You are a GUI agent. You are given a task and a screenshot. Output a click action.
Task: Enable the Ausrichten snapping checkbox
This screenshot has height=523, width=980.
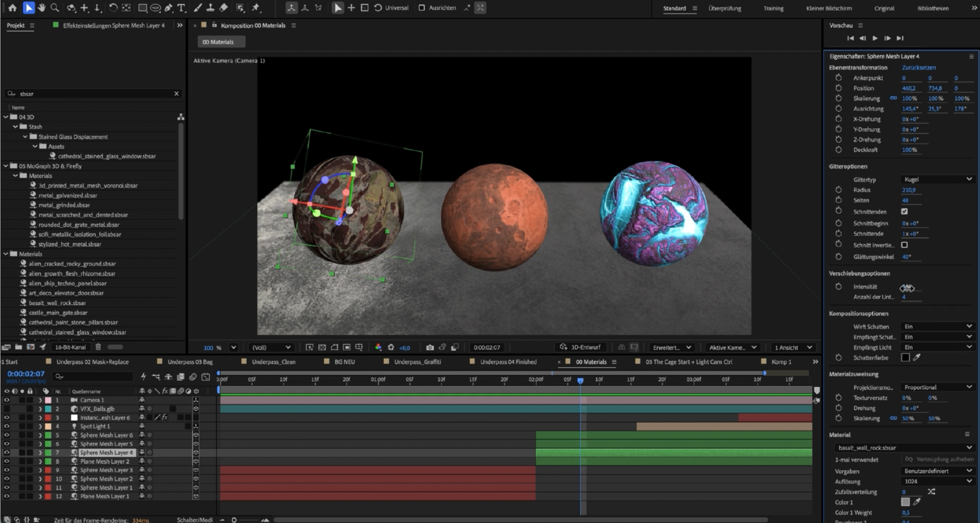coord(422,8)
